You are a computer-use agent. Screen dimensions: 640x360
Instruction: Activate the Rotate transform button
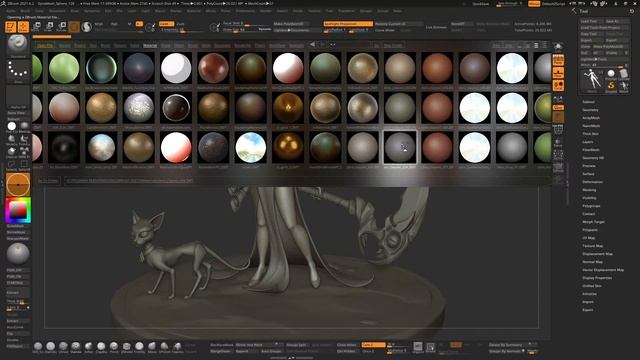click(61, 27)
